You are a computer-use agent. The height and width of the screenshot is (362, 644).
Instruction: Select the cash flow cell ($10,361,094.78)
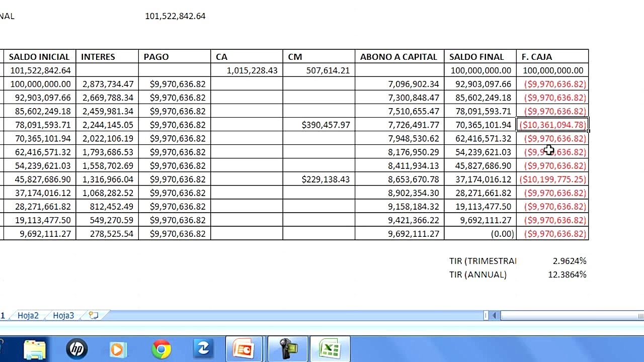pos(552,125)
